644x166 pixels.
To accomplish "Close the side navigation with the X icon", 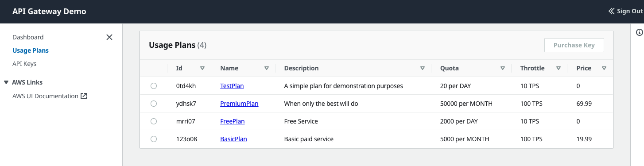I will (109, 37).
